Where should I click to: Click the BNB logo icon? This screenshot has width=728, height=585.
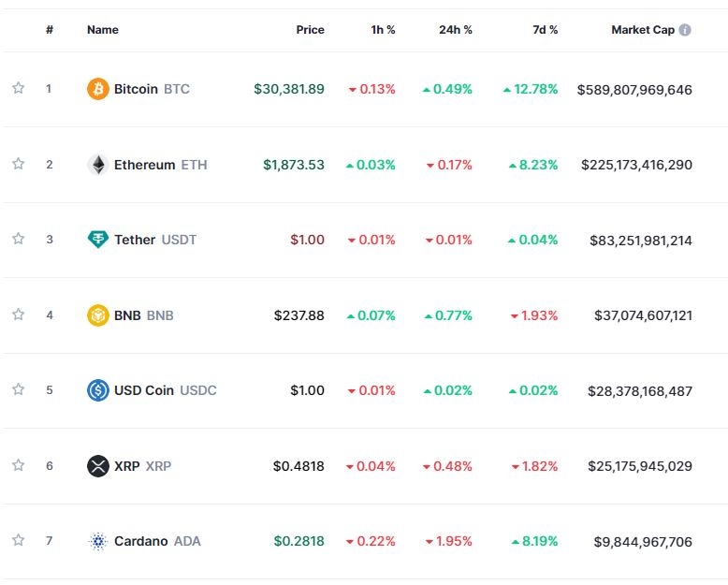[x=97, y=315]
